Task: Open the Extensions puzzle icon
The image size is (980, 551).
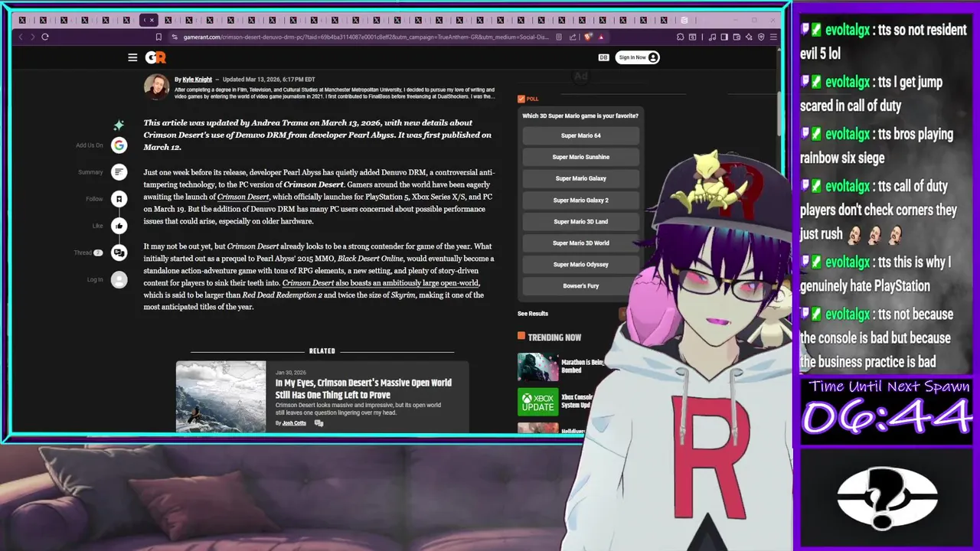Action: point(680,37)
